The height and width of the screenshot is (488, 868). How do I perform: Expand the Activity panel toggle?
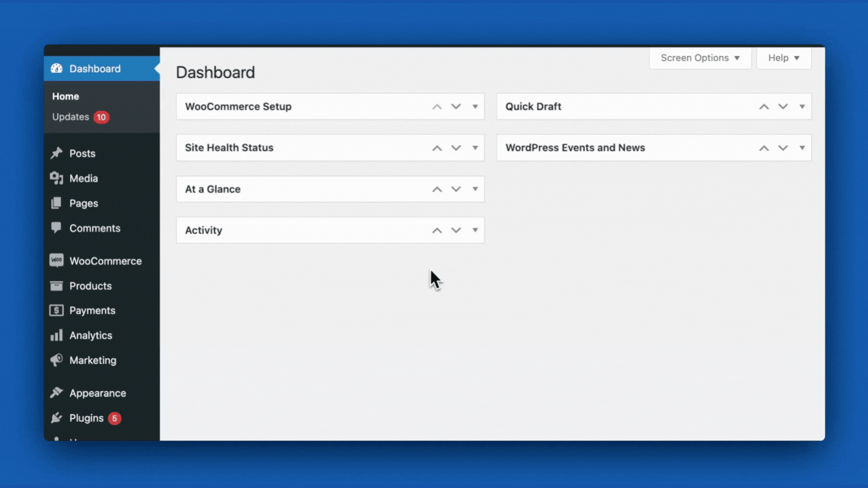tap(475, 230)
